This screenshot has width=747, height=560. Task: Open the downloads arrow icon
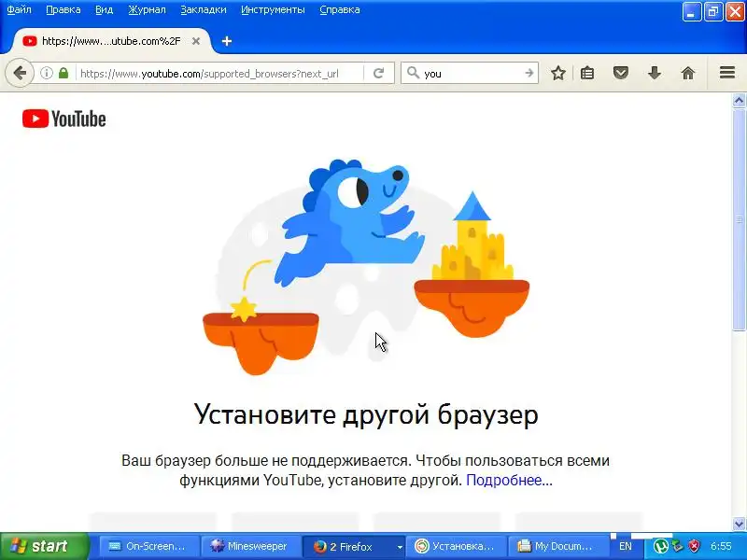(655, 73)
